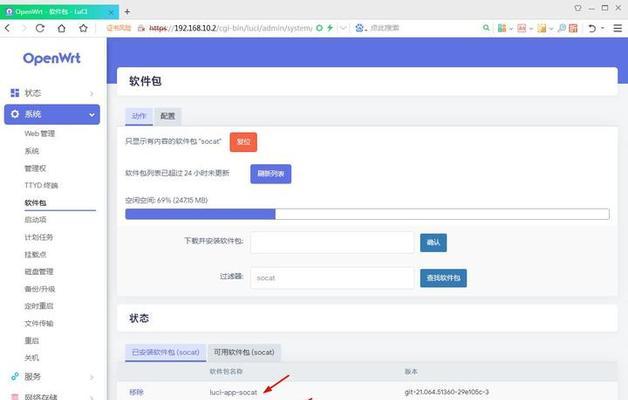Open 磁盘管理 in sidebar
628x400 pixels.
click(x=38, y=271)
